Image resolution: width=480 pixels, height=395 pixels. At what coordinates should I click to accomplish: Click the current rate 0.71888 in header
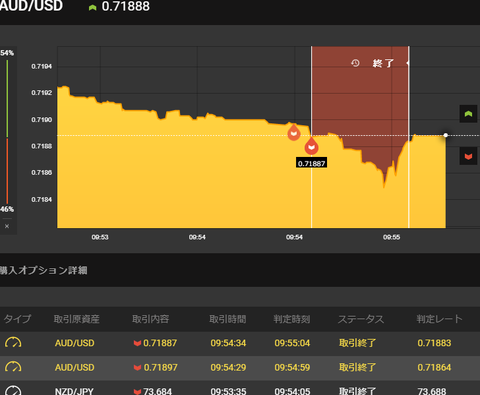coord(126,6)
